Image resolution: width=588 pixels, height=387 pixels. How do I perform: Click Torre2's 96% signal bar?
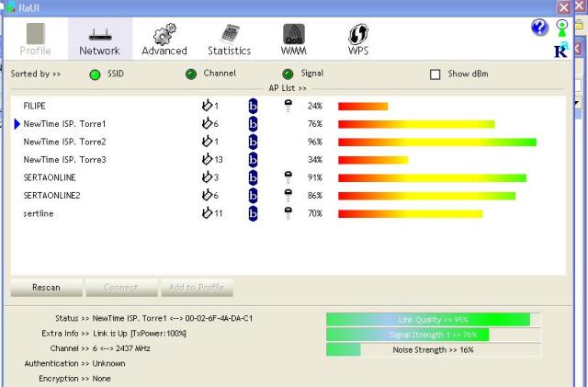pos(437,142)
